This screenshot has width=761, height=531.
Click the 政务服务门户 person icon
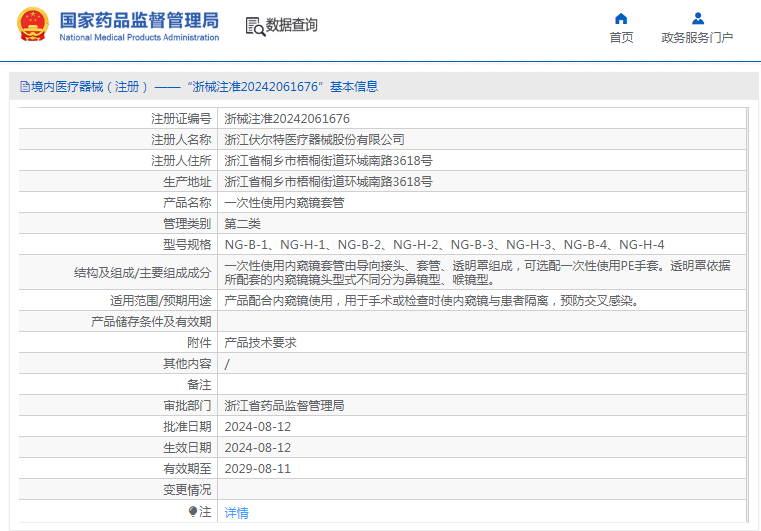click(697, 18)
